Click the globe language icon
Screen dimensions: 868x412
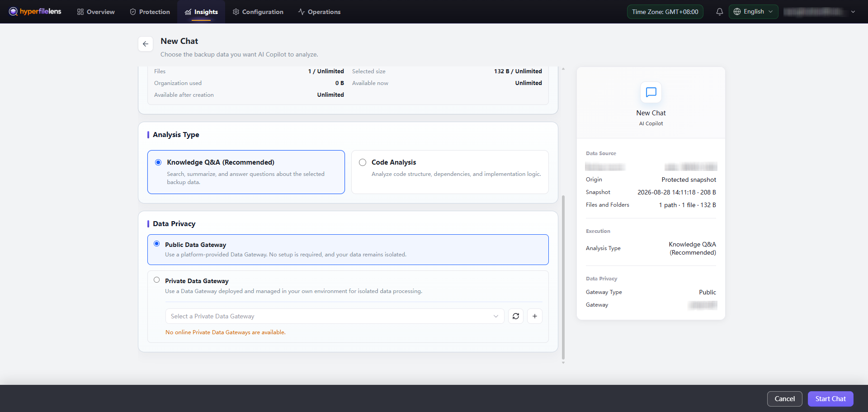pos(737,12)
